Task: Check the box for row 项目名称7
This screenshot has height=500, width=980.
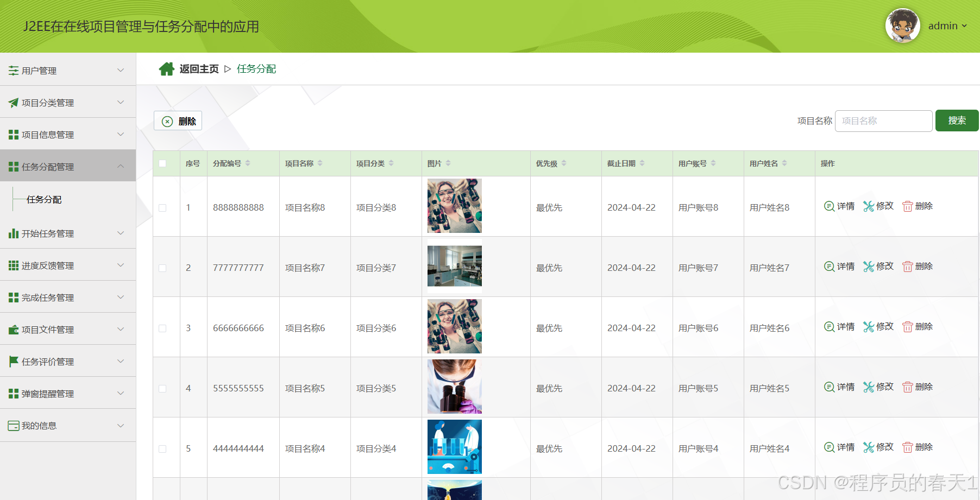Action: point(162,268)
